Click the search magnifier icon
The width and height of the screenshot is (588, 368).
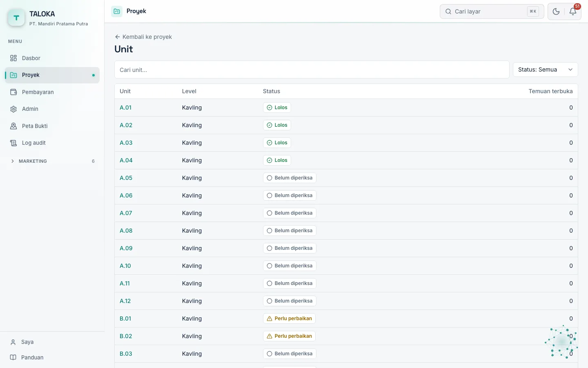tap(448, 11)
